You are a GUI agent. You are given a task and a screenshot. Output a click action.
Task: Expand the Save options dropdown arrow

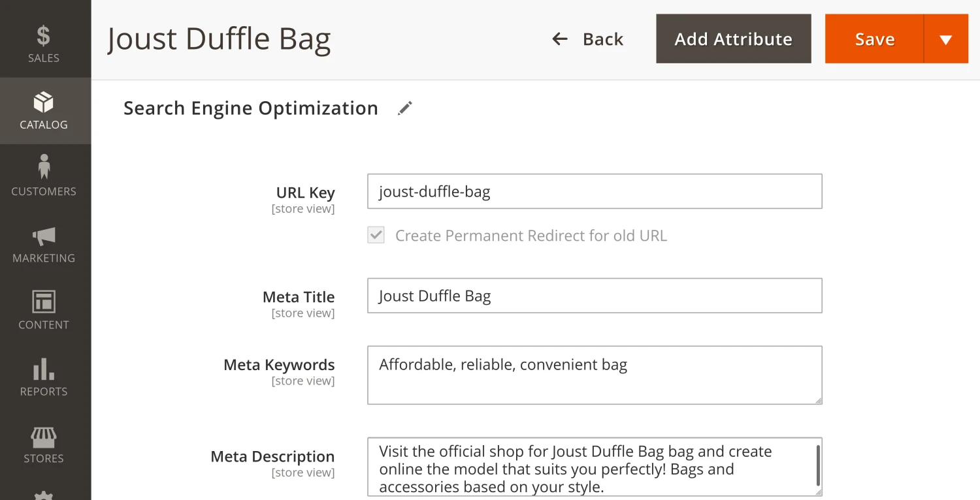(x=945, y=39)
